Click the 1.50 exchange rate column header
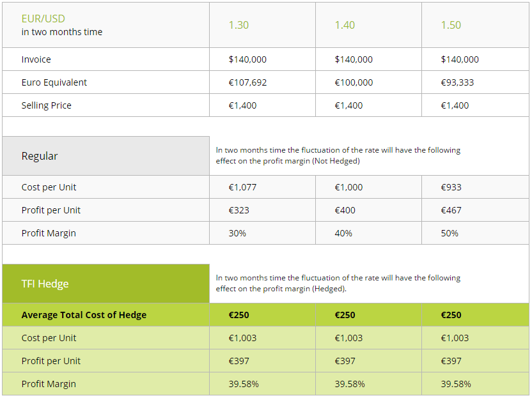This screenshot has width=532, height=398. [450, 24]
